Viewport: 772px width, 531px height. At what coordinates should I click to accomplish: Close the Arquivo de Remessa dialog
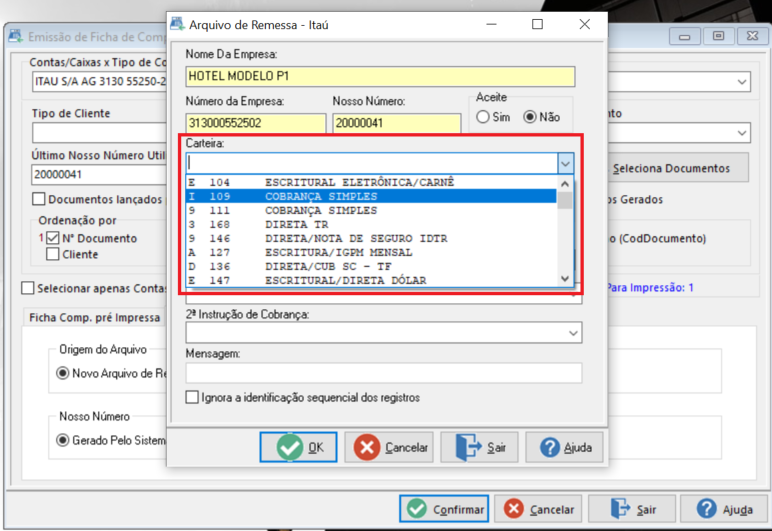click(584, 24)
